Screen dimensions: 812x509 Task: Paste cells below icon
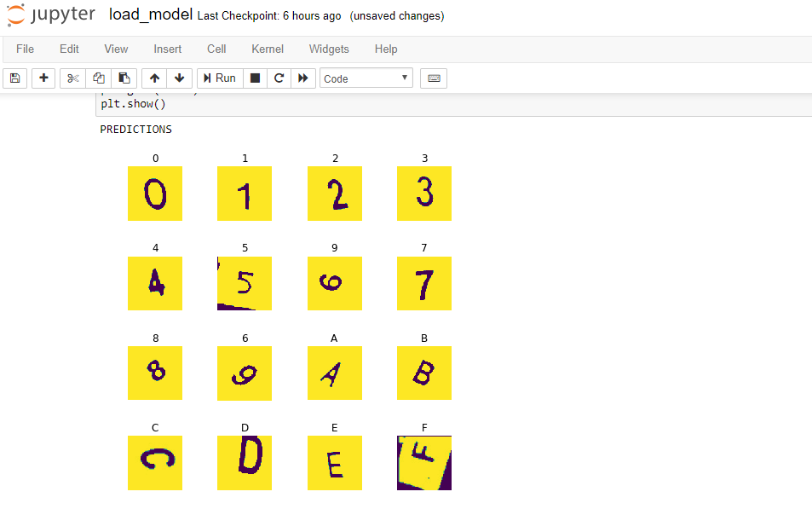coord(124,78)
